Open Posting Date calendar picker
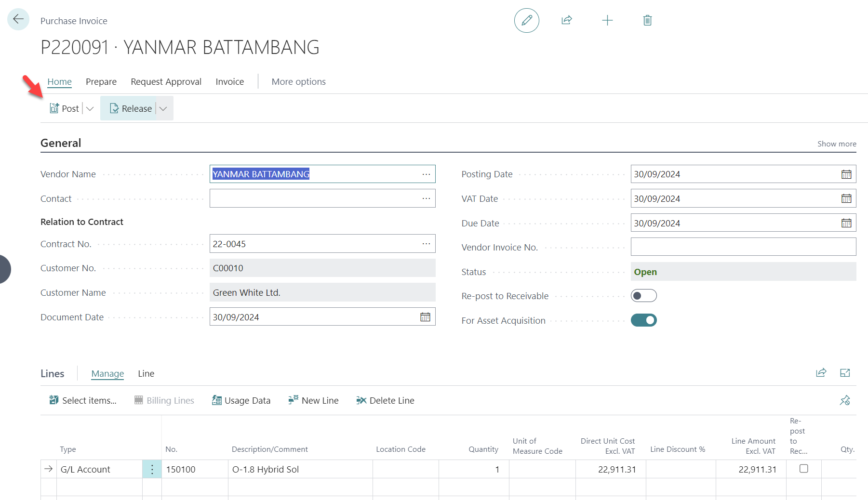This screenshot has width=868, height=500. click(846, 174)
